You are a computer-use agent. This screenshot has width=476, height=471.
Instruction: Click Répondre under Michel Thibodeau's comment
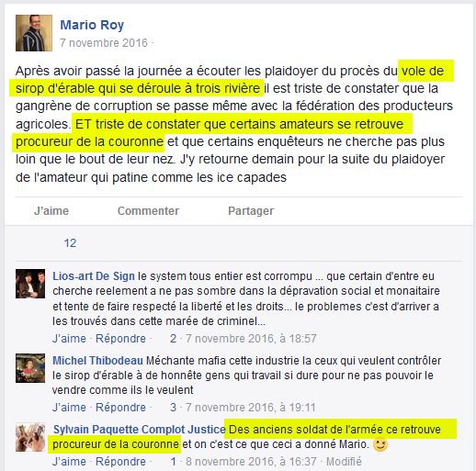click(x=120, y=408)
